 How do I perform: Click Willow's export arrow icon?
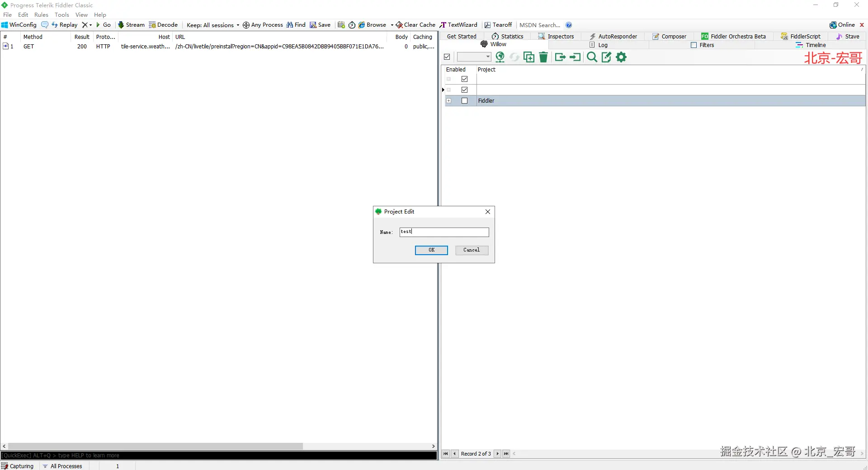560,57
